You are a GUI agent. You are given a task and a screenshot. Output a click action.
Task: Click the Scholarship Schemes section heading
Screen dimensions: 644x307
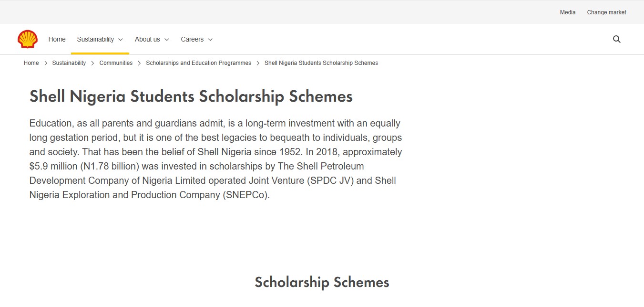pyautogui.click(x=322, y=282)
